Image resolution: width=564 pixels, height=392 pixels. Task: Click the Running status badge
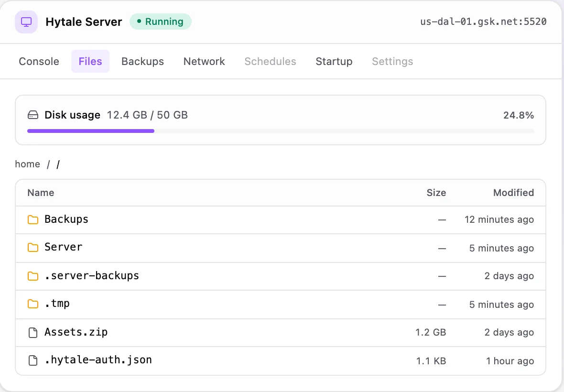(x=161, y=22)
